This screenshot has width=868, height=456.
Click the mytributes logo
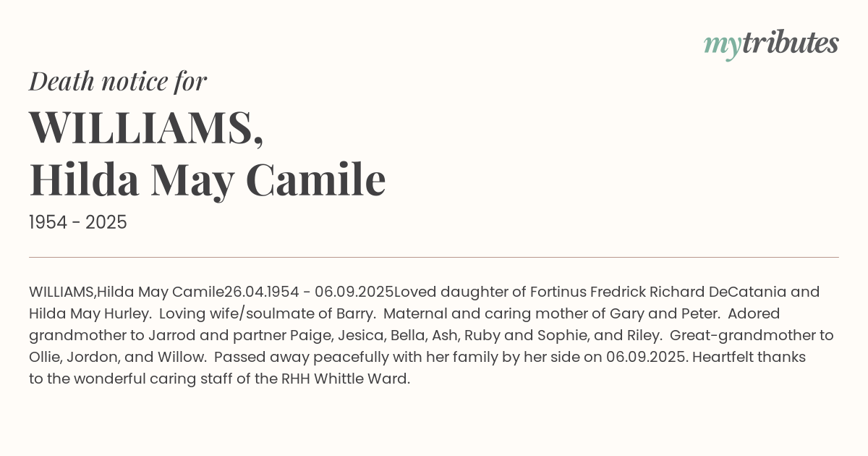point(771,43)
